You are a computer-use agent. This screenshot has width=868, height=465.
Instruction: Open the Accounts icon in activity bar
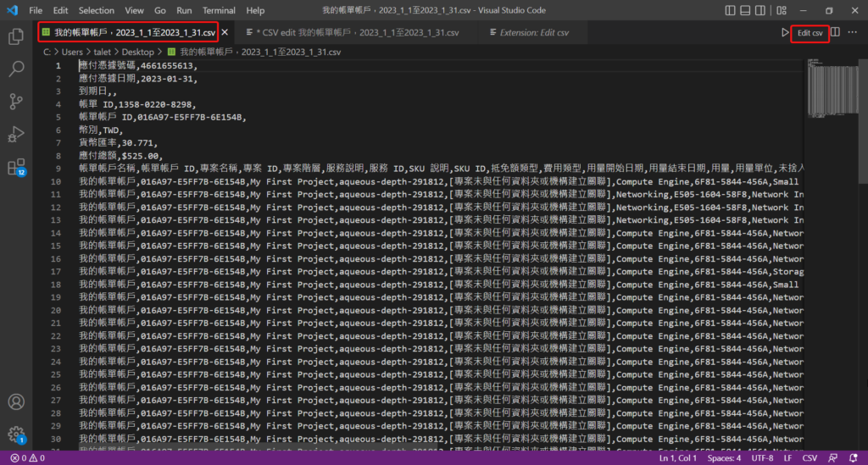click(16, 402)
